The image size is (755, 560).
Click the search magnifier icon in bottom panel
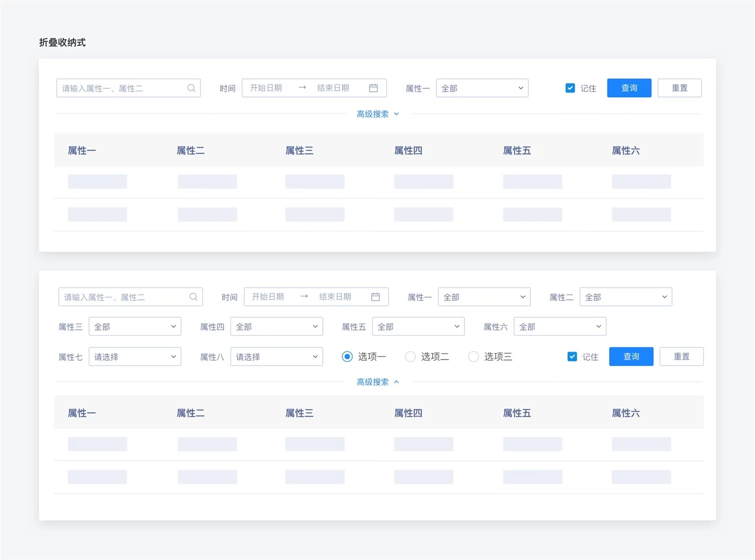click(x=193, y=297)
